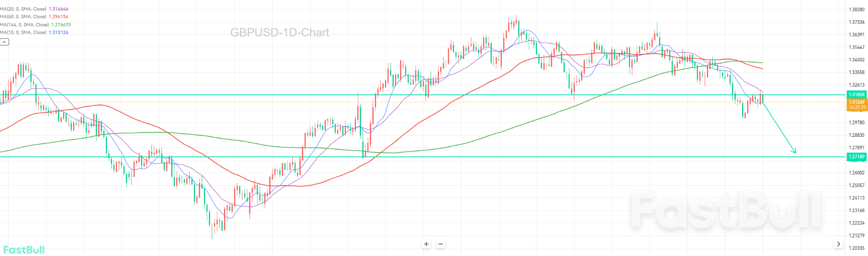The width and height of the screenshot is (868, 256).
Task: Click the 1.31858 price level tag
Action: pyautogui.click(x=857, y=95)
